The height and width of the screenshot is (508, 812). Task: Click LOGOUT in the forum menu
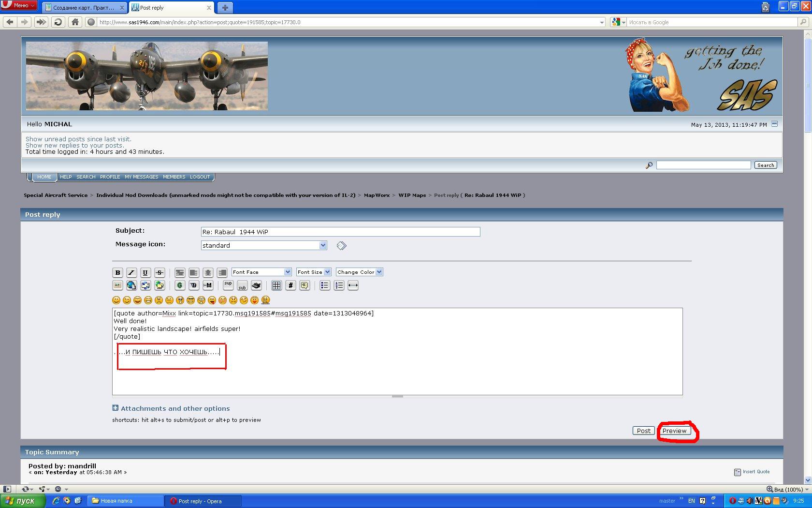tap(200, 177)
